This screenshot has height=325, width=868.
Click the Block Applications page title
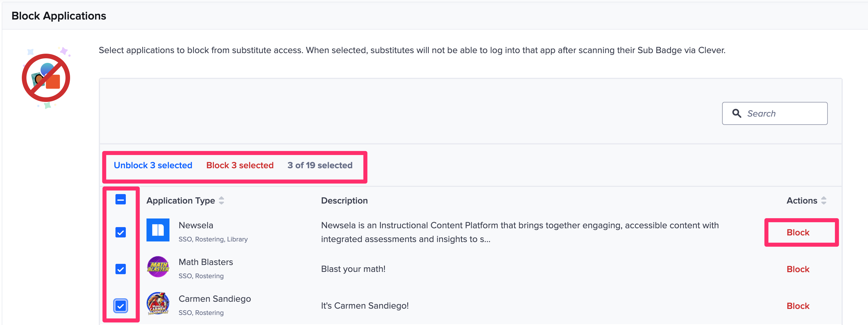pos(59,16)
